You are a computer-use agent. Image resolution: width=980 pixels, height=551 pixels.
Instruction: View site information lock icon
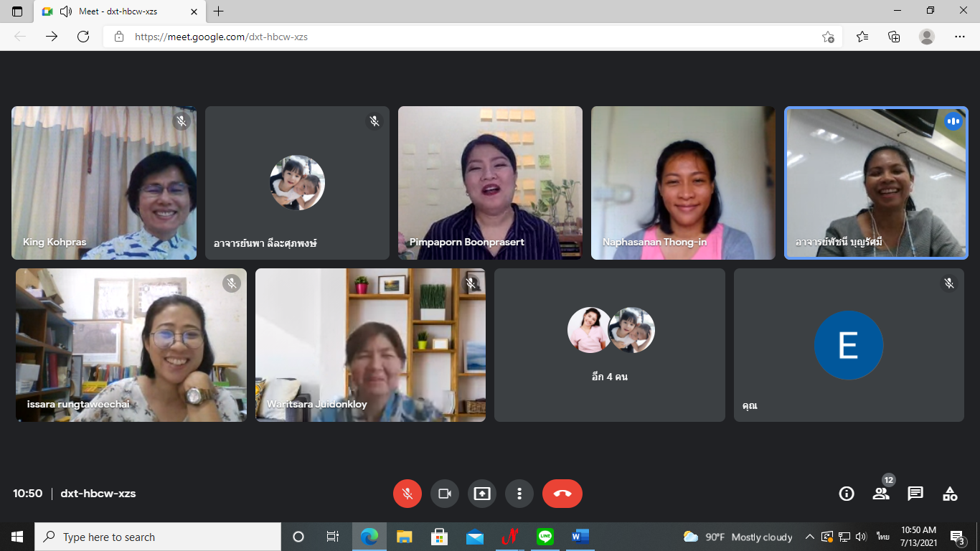(119, 37)
